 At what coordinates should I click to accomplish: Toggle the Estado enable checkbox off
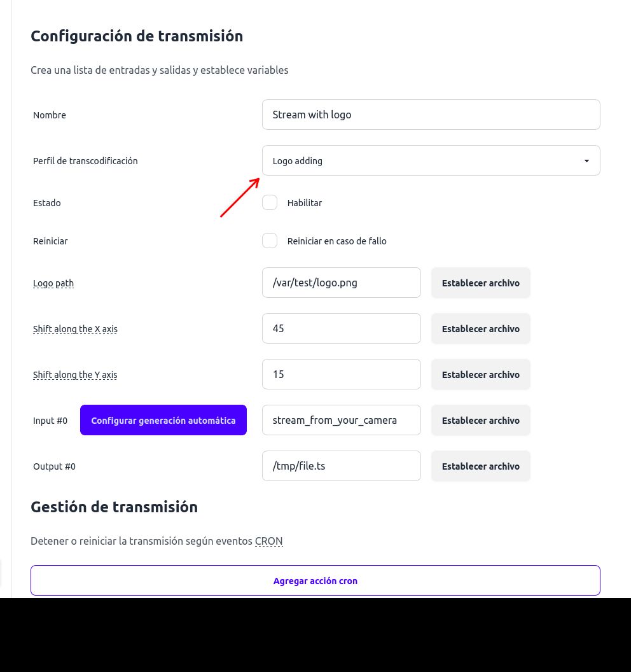coord(269,202)
